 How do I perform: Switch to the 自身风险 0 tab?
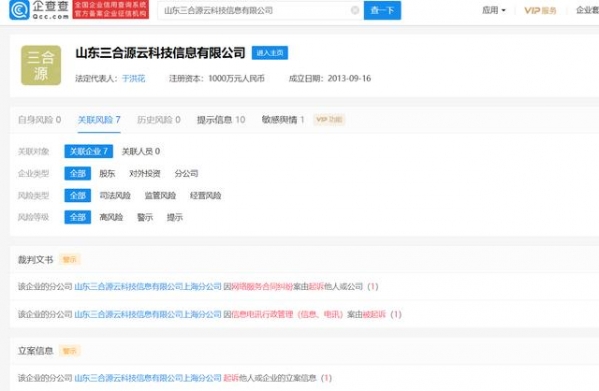[x=40, y=120]
